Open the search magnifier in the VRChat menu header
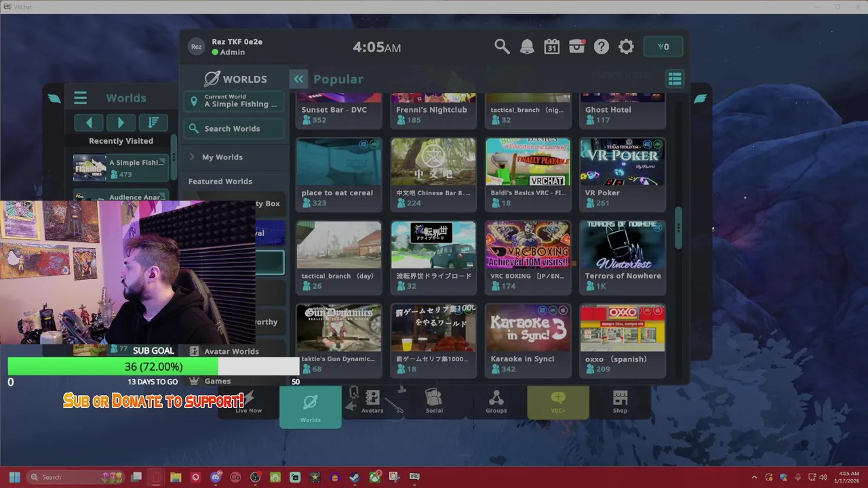 pos(502,47)
